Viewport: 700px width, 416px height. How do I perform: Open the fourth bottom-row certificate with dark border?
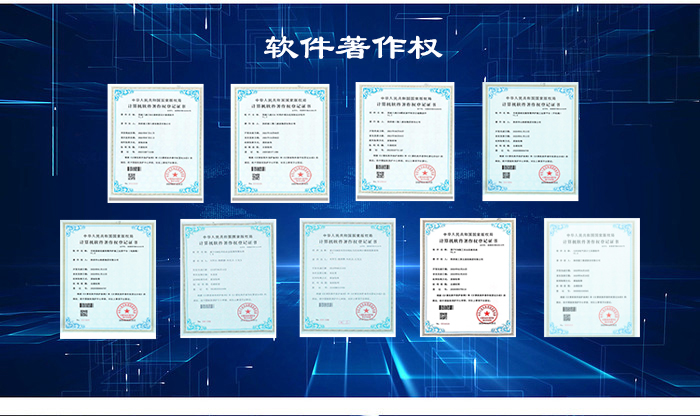click(x=469, y=276)
